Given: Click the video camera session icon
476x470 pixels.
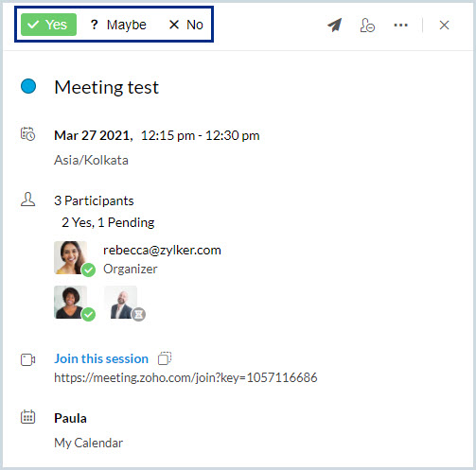Looking at the screenshot, I should 27,359.
